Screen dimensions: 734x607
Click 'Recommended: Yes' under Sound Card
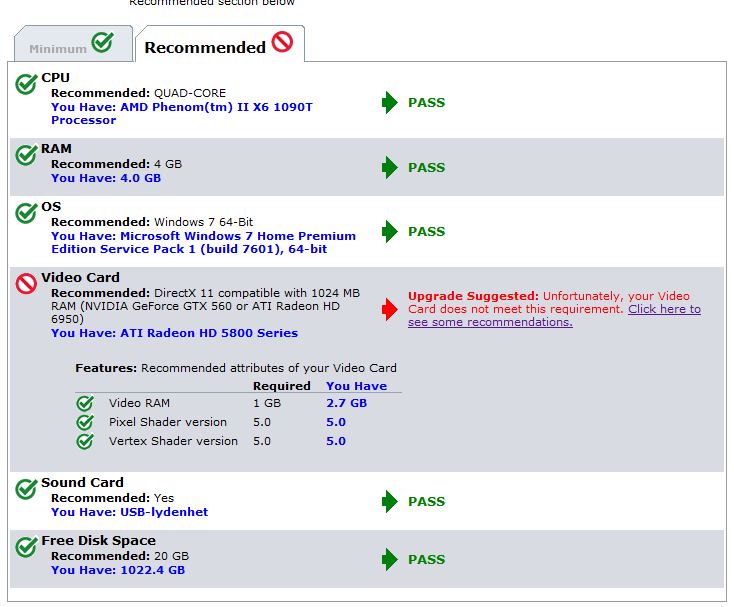point(112,498)
